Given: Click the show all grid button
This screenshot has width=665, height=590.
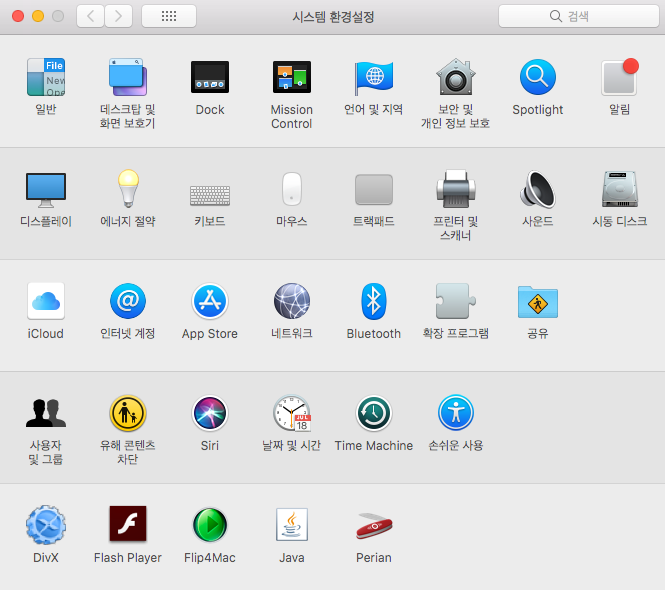Looking at the screenshot, I should pyautogui.click(x=169, y=16).
